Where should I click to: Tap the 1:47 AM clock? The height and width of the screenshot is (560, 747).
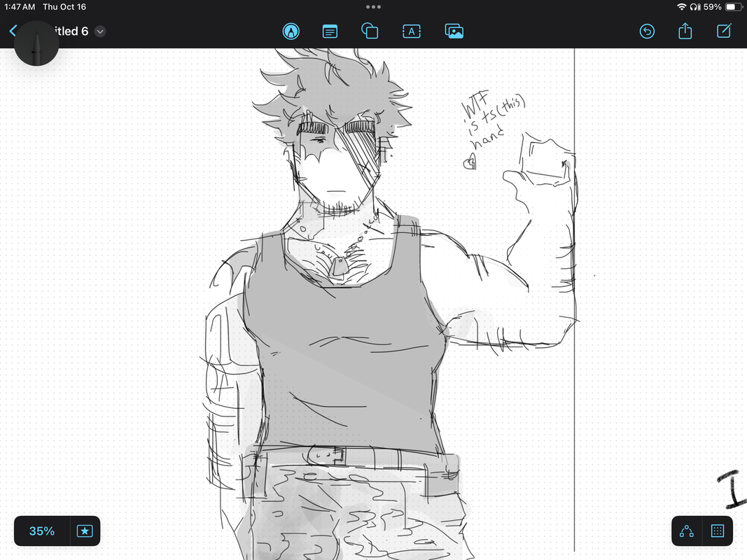tap(20, 7)
